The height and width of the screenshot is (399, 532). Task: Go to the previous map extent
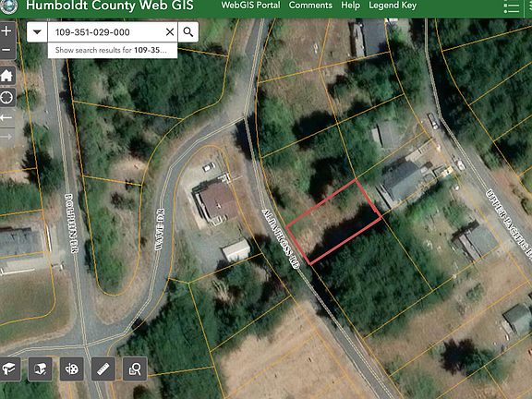coord(6,117)
